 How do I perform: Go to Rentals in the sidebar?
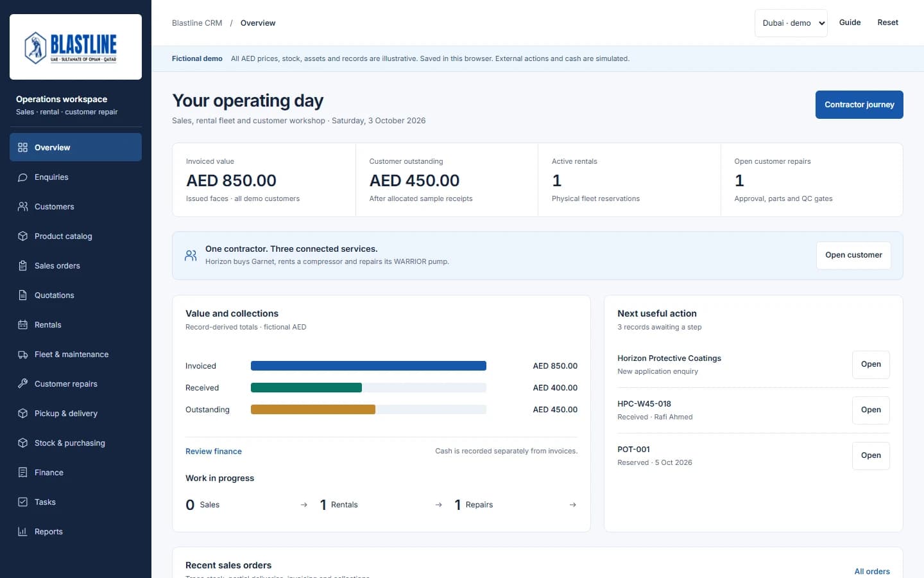pyautogui.click(x=76, y=325)
